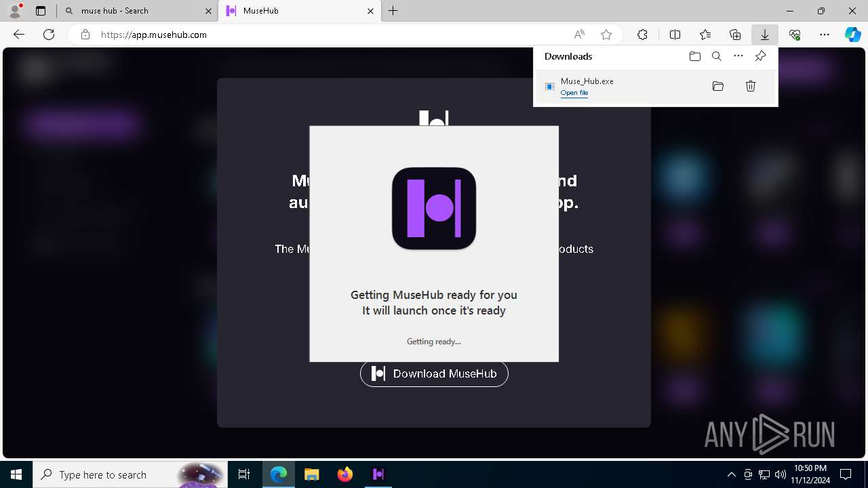Open Edge Settings and more menu

click(x=825, y=35)
